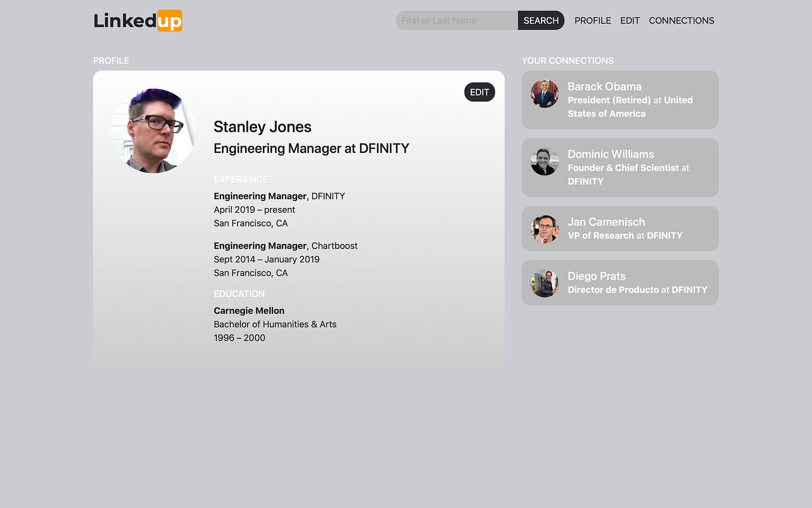Viewport: 812px width, 508px height.
Task: Click Barack Obama's avatar photo
Action: [x=544, y=94]
